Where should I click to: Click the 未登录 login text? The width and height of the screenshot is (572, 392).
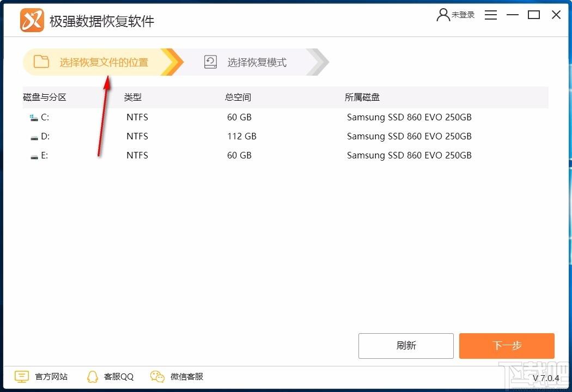click(x=463, y=15)
